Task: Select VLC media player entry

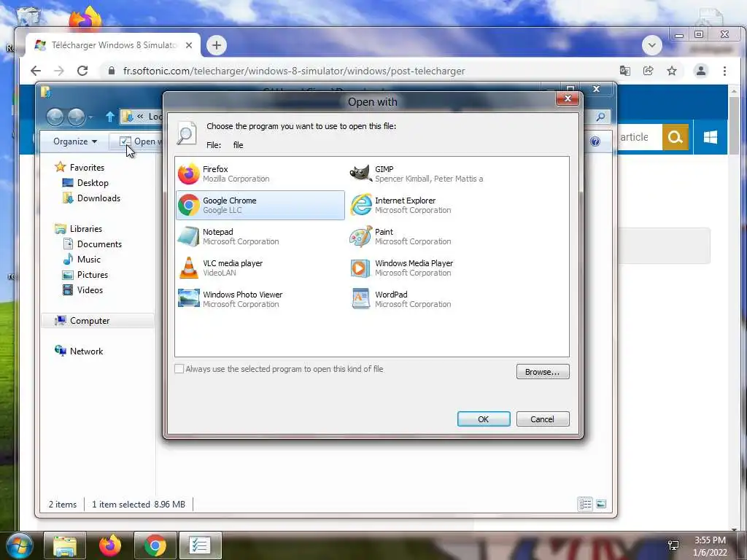Action: [260, 268]
